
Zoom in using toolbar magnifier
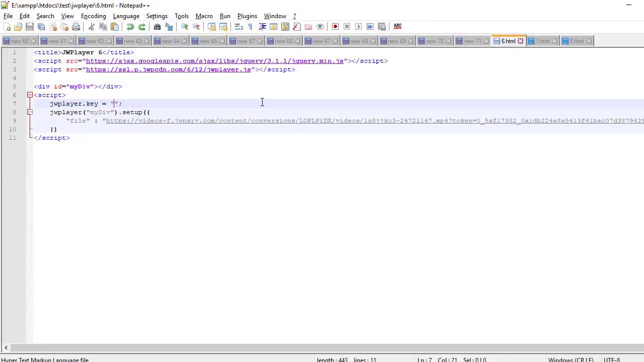(x=185, y=27)
